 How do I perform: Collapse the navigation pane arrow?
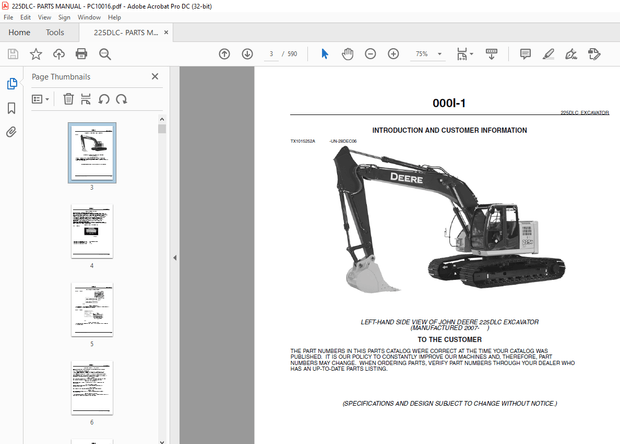[x=175, y=258]
